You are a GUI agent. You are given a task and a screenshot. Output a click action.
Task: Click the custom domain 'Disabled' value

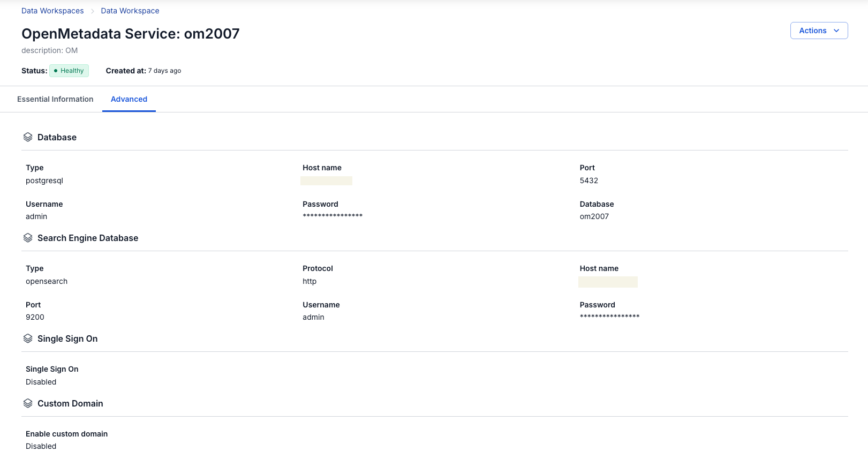(41, 446)
